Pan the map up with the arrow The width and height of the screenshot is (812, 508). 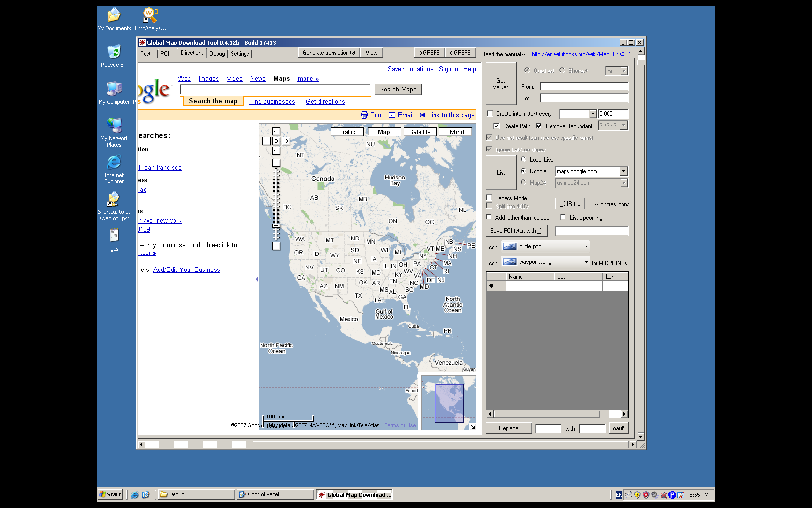276,132
